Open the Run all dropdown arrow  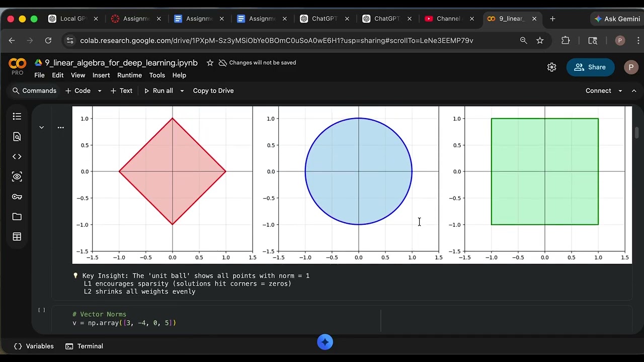[x=182, y=91]
